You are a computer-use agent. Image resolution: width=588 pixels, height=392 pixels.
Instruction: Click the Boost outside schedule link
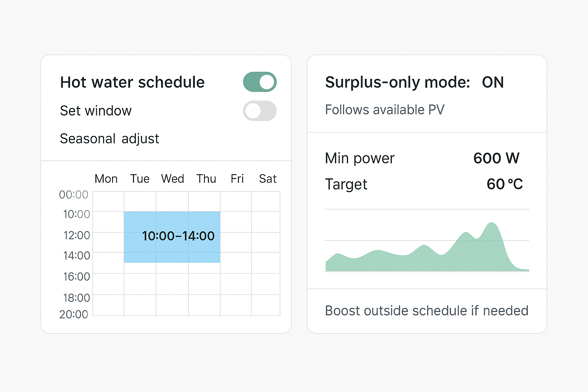(426, 310)
